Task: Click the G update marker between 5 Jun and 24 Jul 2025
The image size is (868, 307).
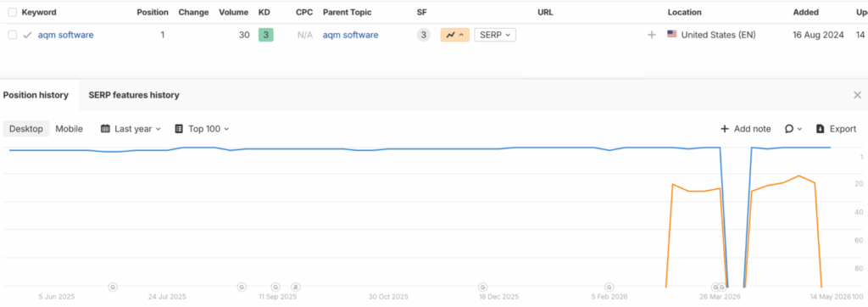Action: click(113, 287)
